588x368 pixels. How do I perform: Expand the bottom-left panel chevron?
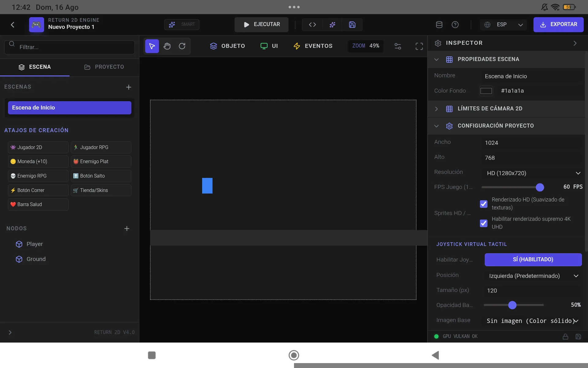[10, 332]
